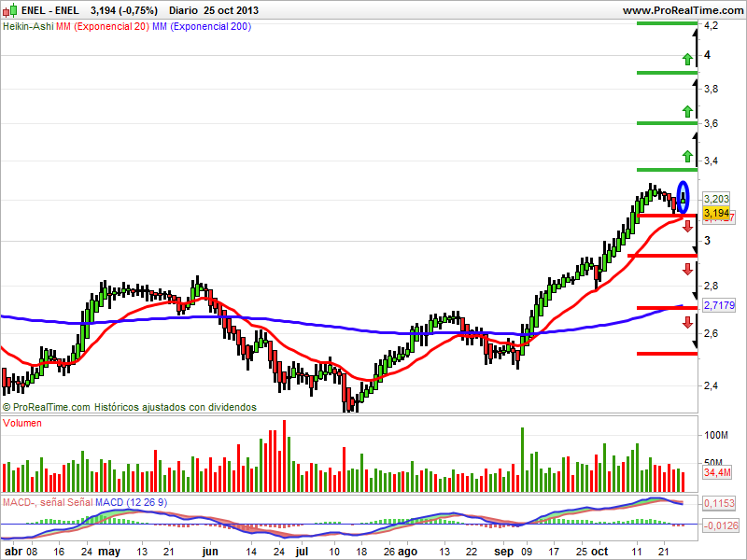Click the 'MACD-, señal' indicator label
Screen dimensions: 747x560
pos(34,502)
